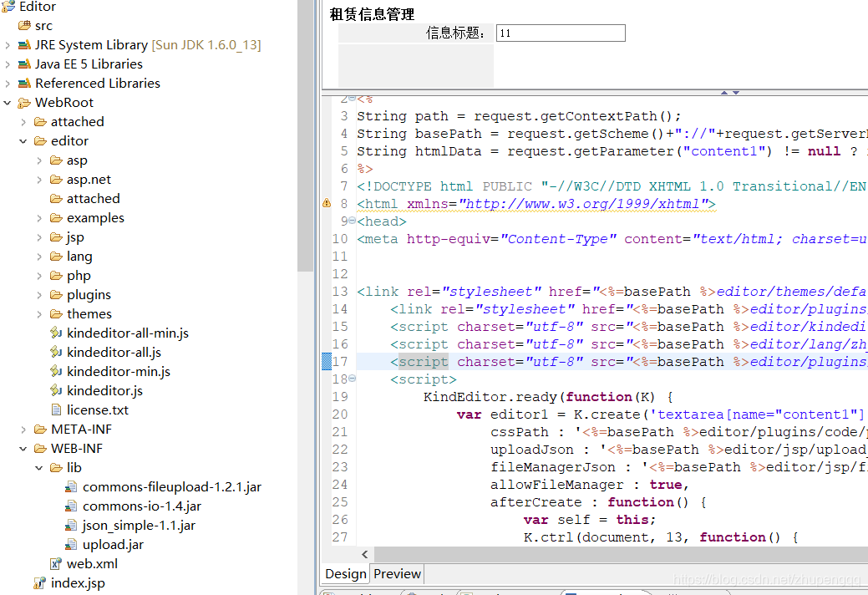Click the down arrow on the pane divider
The width and height of the screenshot is (868, 595).
[736, 93]
